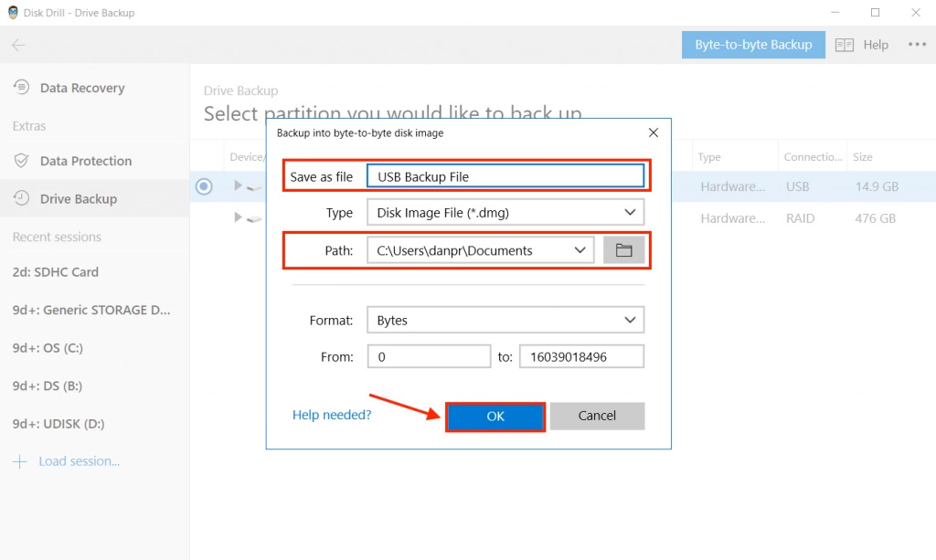Click the 14.9 GB size cell
This screenshot has height=560, width=936.
tap(877, 186)
